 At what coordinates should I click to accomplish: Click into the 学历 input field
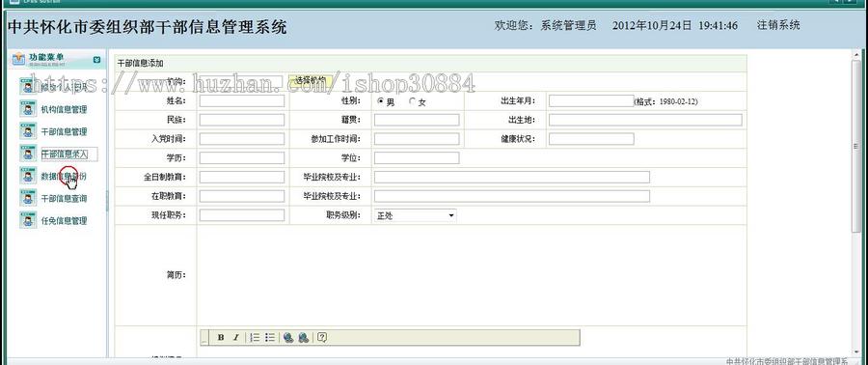click(242, 157)
